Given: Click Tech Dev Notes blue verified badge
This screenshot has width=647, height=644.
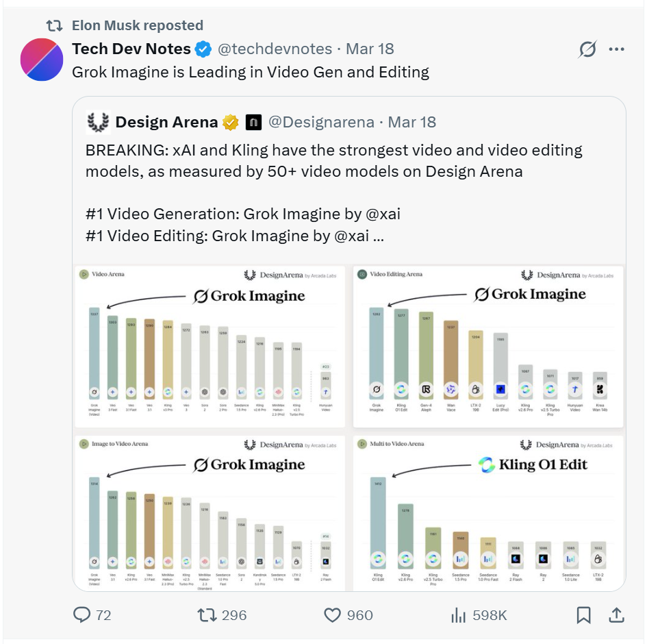Looking at the screenshot, I should 202,49.
